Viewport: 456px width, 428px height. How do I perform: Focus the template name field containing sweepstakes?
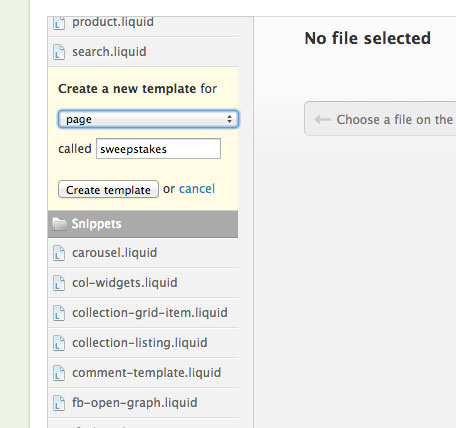[158, 149]
